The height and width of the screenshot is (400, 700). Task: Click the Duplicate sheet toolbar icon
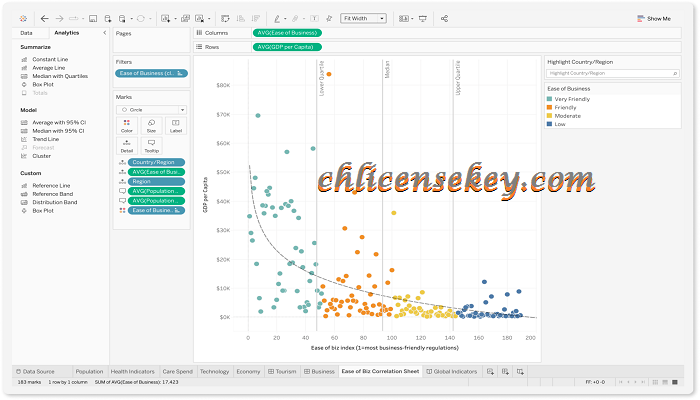click(x=185, y=19)
